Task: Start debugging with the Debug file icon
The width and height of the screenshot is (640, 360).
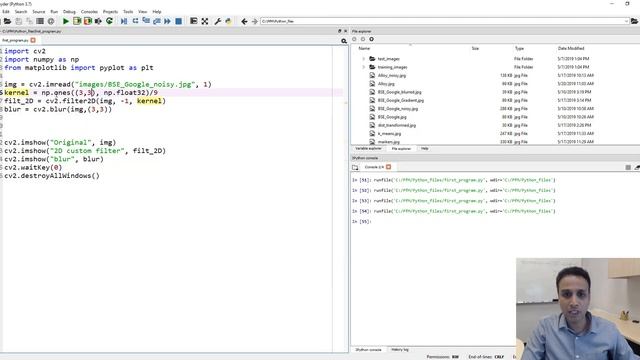Action: [x=124, y=21]
